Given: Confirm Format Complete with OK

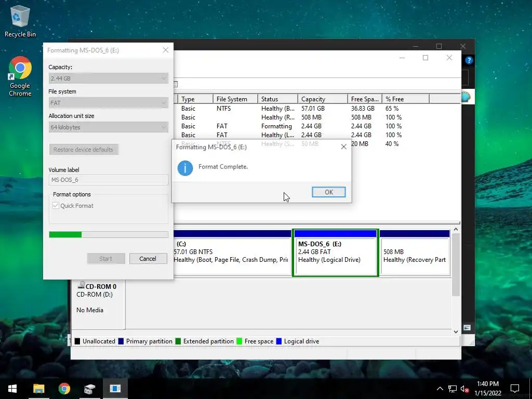Looking at the screenshot, I should point(328,192).
